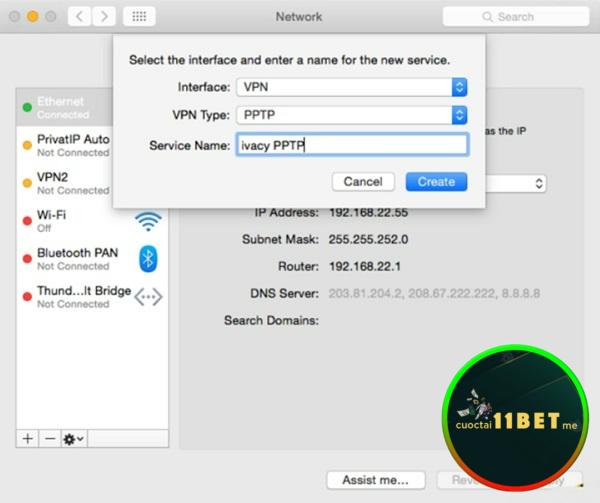600x503 pixels.
Task: Click the yellow VPN2 status dot
Action: click(x=27, y=183)
